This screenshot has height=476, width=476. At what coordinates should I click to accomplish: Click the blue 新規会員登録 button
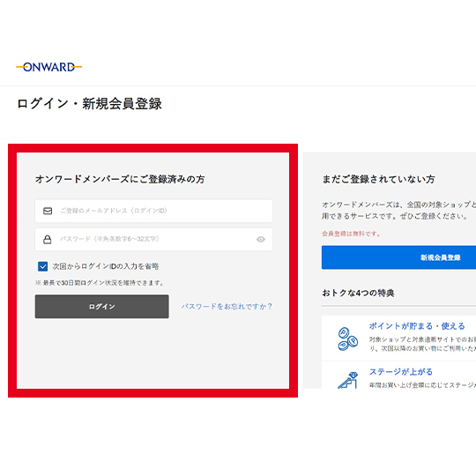click(x=399, y=257)
